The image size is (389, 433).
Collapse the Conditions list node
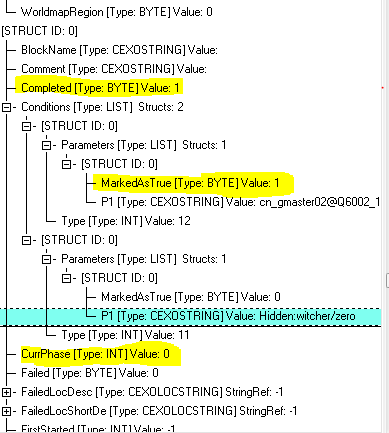6,107
